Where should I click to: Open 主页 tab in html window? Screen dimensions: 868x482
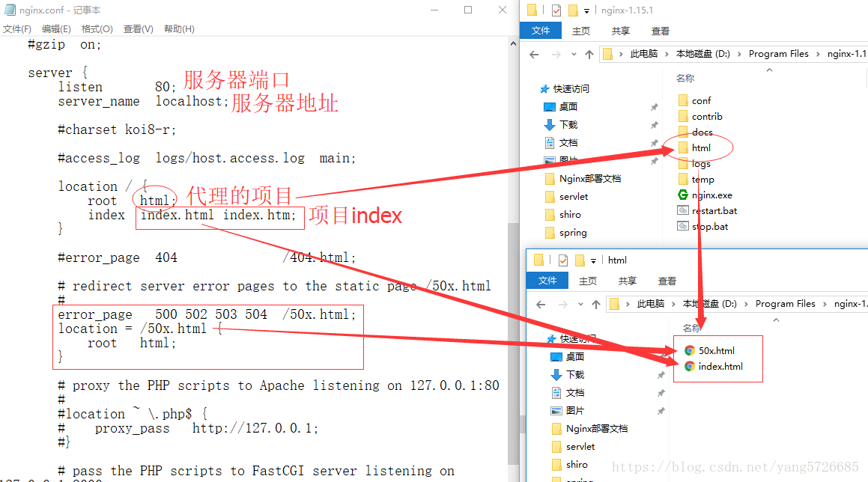coord(587,281)
